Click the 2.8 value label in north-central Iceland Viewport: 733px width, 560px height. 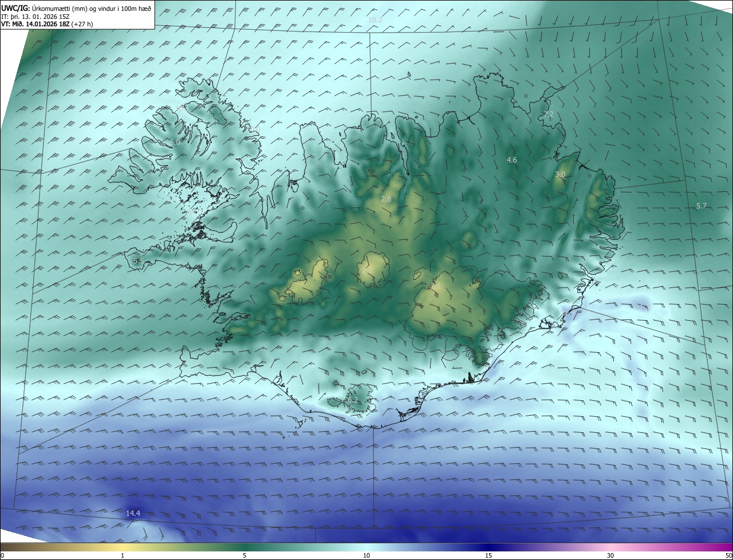386,199
